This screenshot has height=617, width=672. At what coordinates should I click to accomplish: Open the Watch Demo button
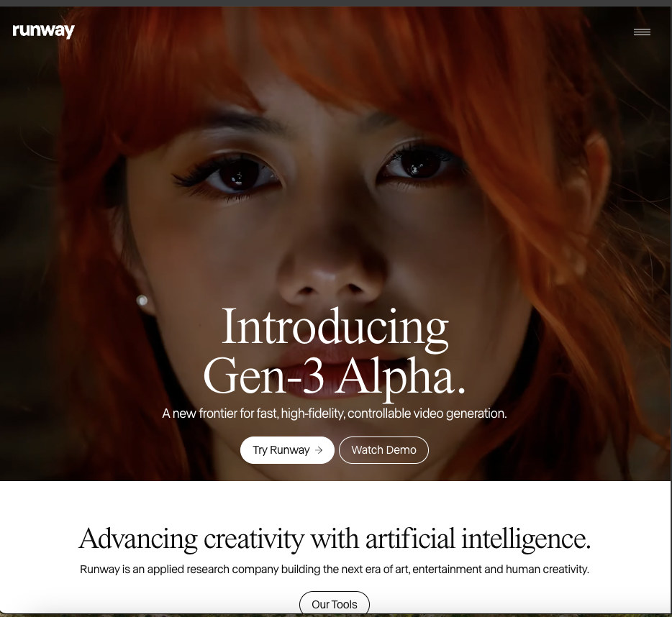click(383, 450)
